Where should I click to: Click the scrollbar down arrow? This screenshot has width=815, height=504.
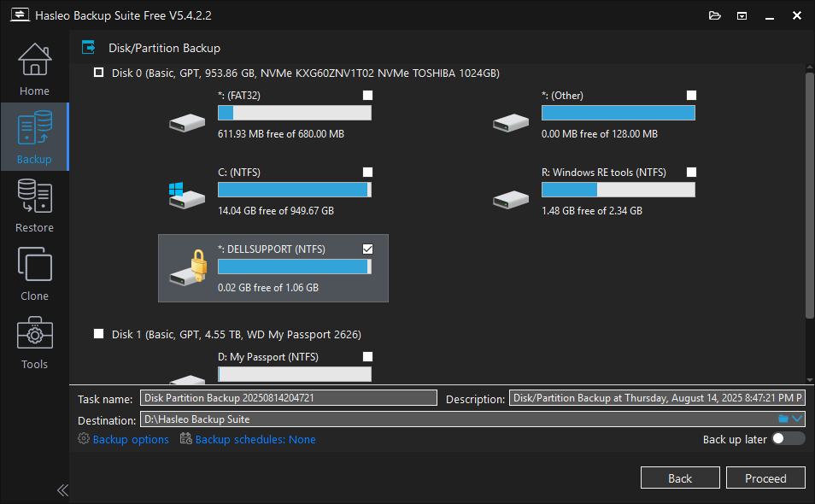(x=809, y=380)
